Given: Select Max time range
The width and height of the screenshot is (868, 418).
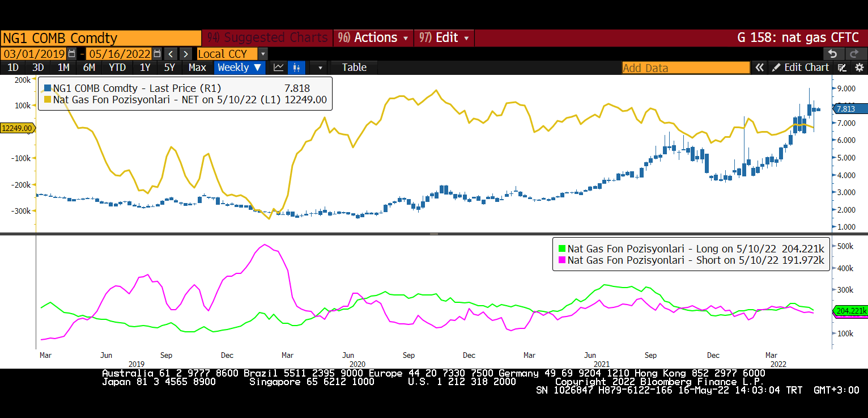Looking at the screenshot, I should (x=197, y=67).
